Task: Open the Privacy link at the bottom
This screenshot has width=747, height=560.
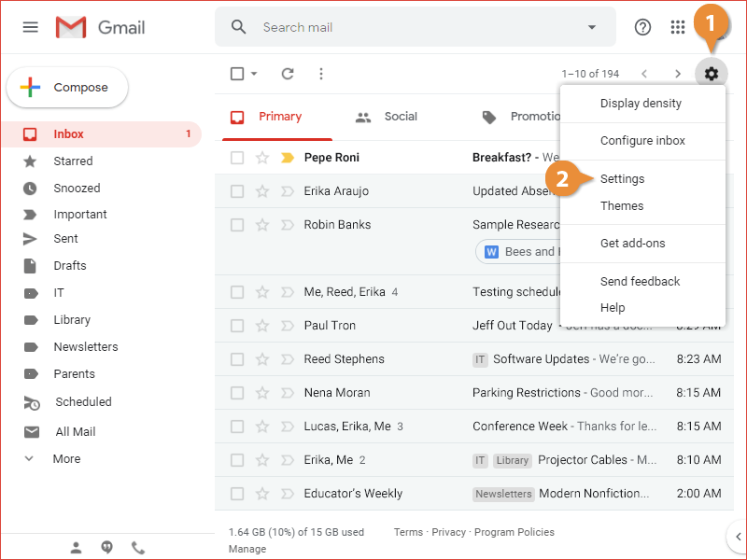Action: pyautogui.click(x=448, y=532)
